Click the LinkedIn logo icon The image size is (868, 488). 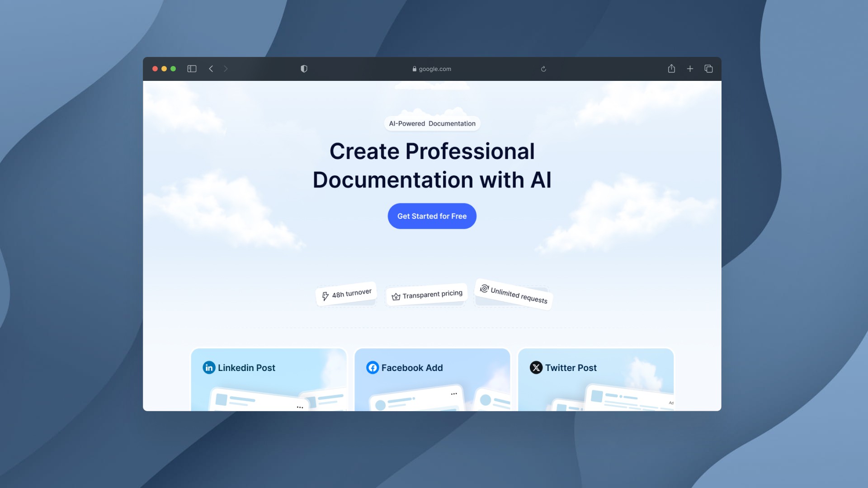click(x=209, y=368)
